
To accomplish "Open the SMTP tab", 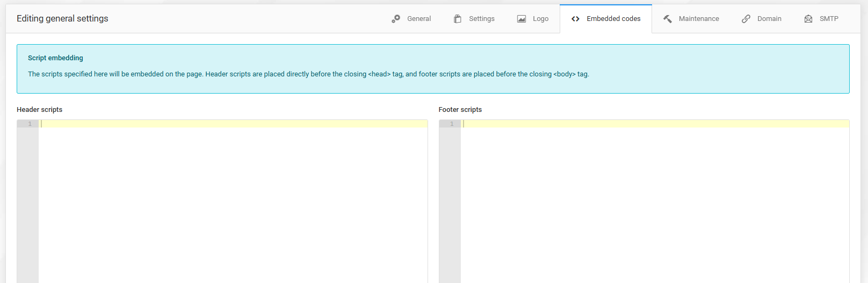I will (x=829, y=19).
